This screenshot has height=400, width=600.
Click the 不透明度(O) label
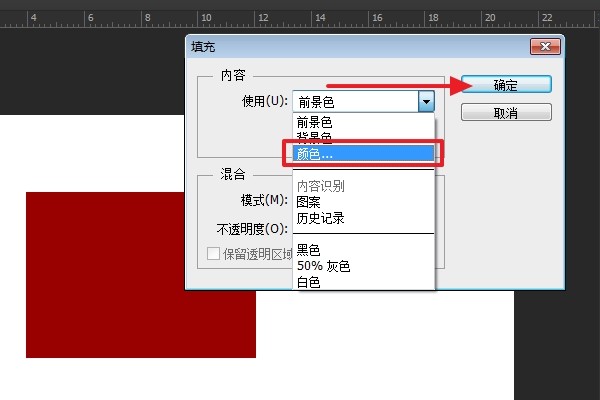pos(252,229)
